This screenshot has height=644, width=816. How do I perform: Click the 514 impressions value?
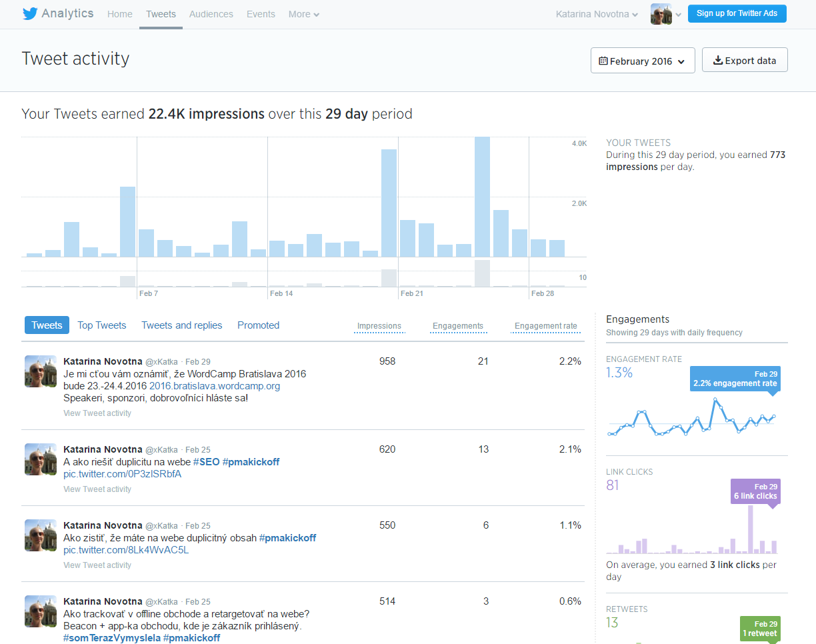[387, 601]
